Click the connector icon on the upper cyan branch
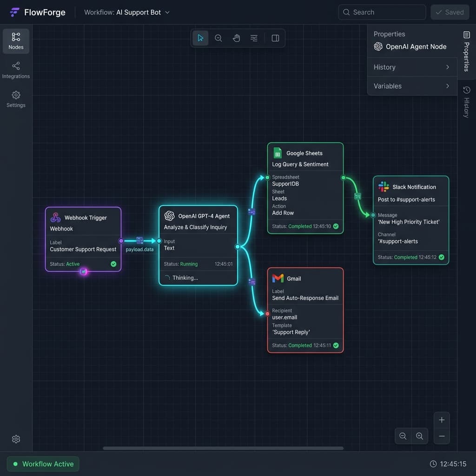476x476 pixels. click(x=251, y=212)
